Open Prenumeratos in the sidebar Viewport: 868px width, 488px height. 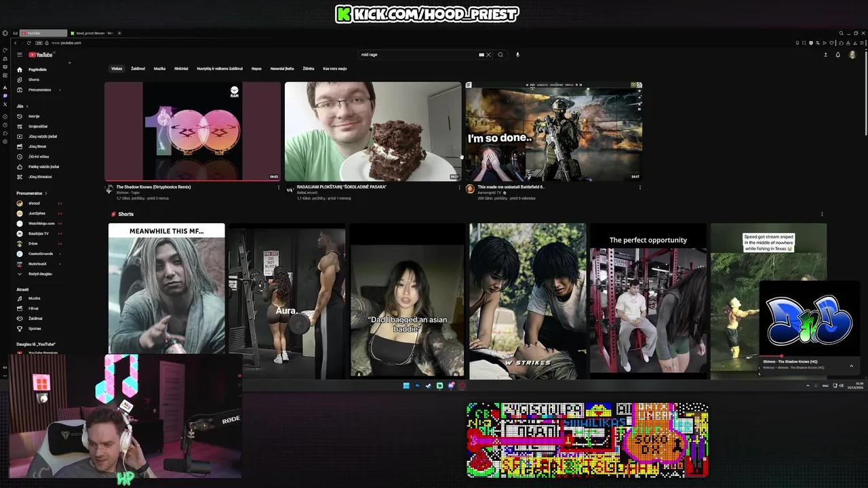[x=41, y=89]
